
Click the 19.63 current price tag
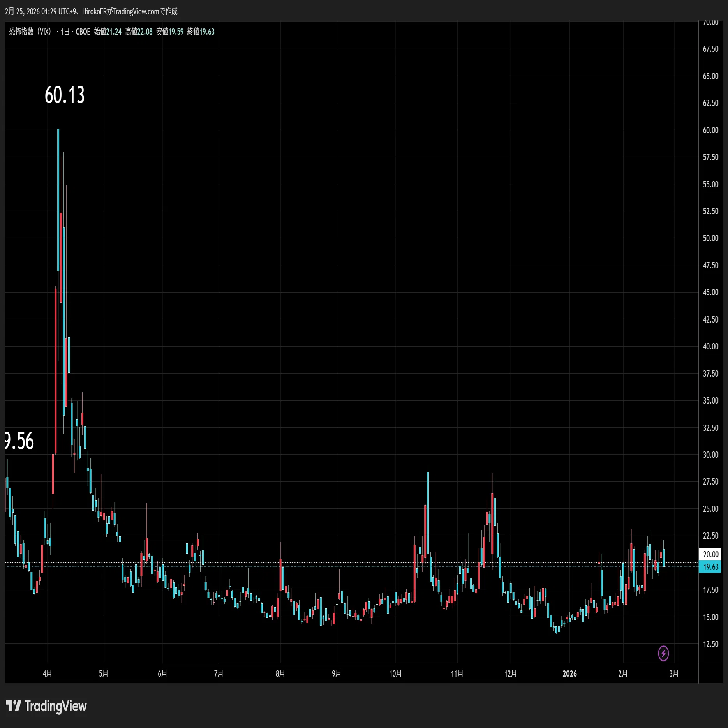710,567
